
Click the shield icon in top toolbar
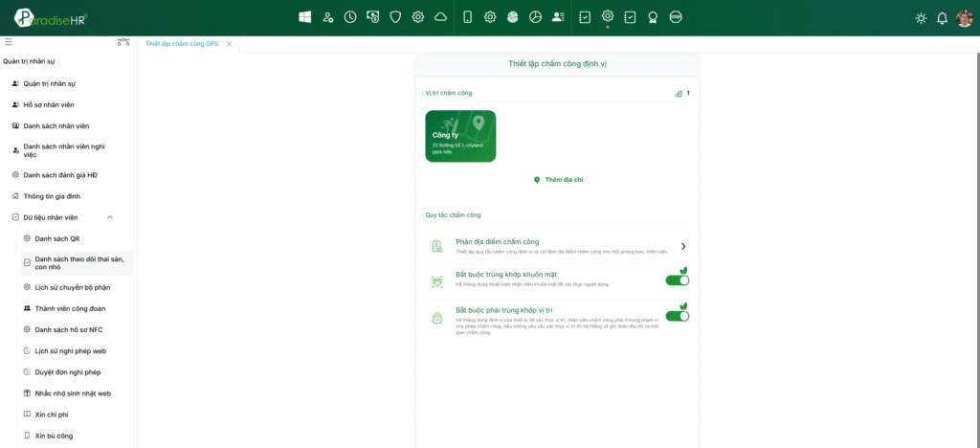(x=395, y=17)
